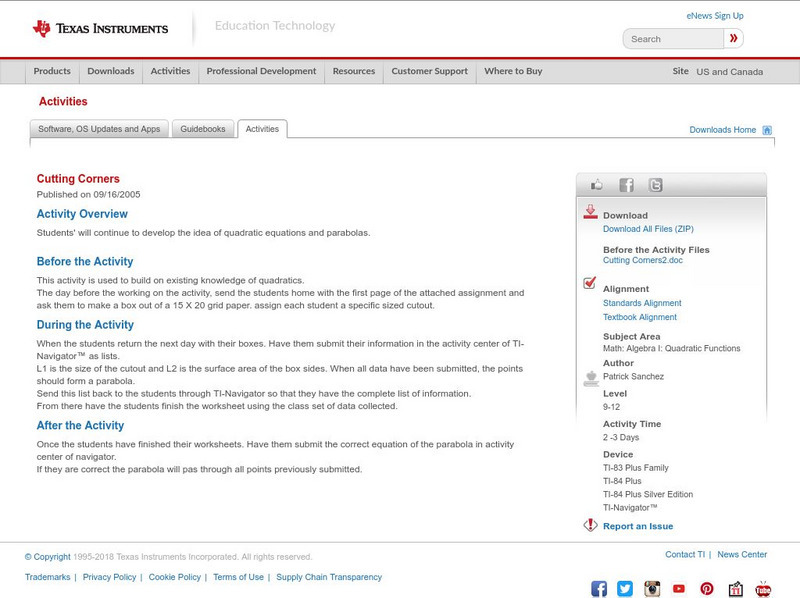Open the footer TI gift bag icon
800x598 pixels.
735,589
